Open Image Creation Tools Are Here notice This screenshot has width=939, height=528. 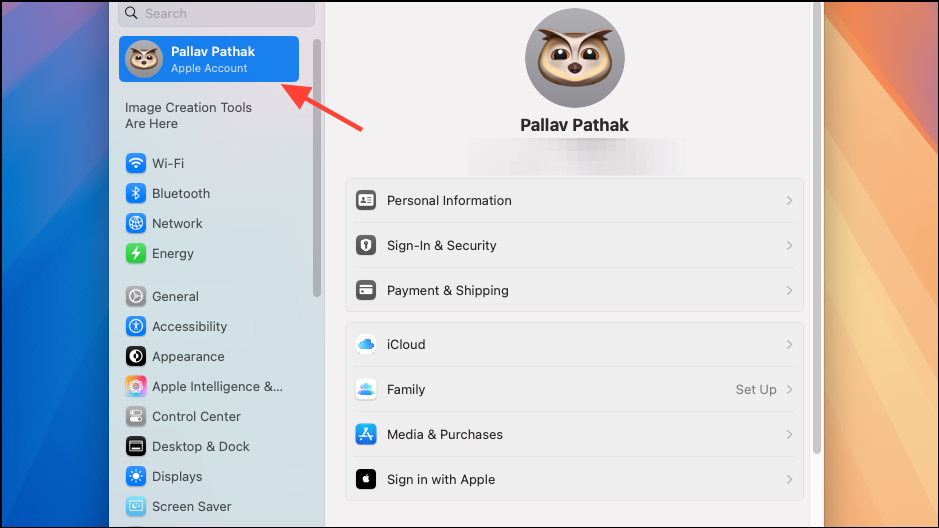[x=188, y=116]
